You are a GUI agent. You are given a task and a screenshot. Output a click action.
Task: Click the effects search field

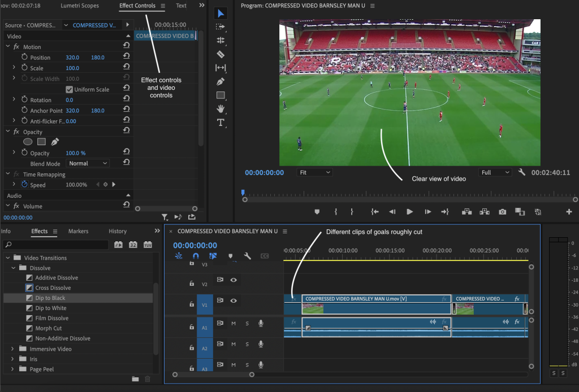coord(57,245)
